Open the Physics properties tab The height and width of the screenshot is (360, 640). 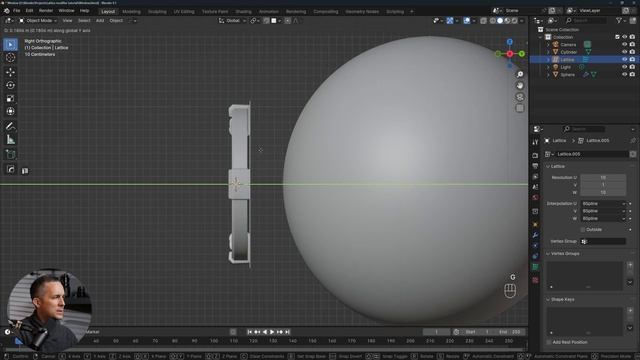coord(535,256)
